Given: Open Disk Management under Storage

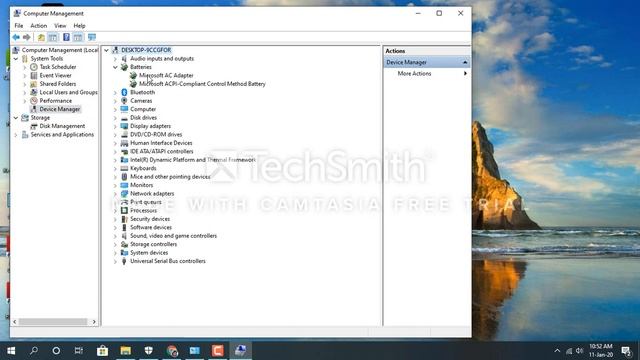Looking at the screenshot, I should (62, 126).
